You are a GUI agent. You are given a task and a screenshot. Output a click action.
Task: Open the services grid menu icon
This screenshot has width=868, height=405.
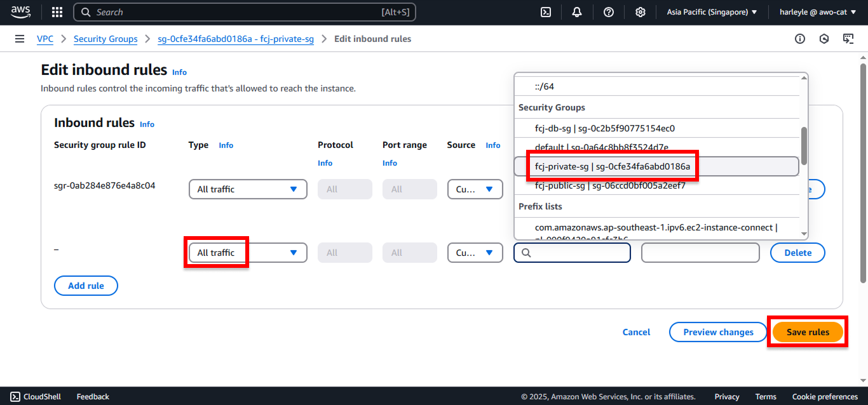point(57,12)
